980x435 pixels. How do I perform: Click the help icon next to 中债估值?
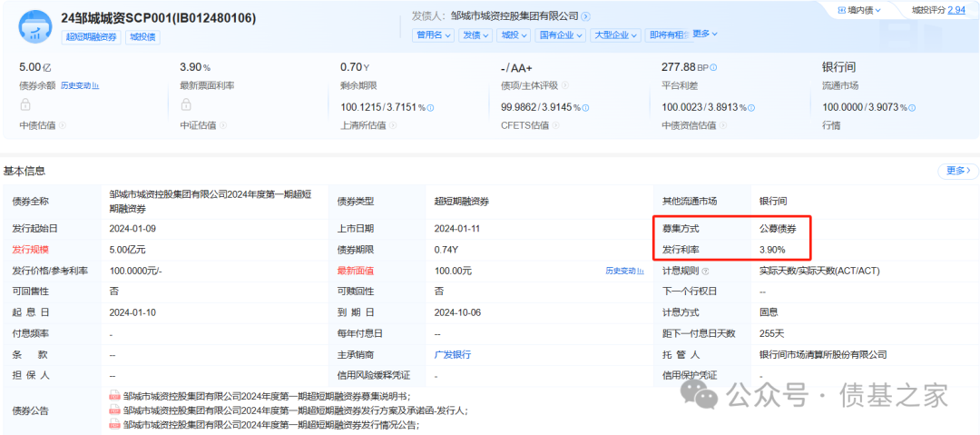[x=62, y=126]
